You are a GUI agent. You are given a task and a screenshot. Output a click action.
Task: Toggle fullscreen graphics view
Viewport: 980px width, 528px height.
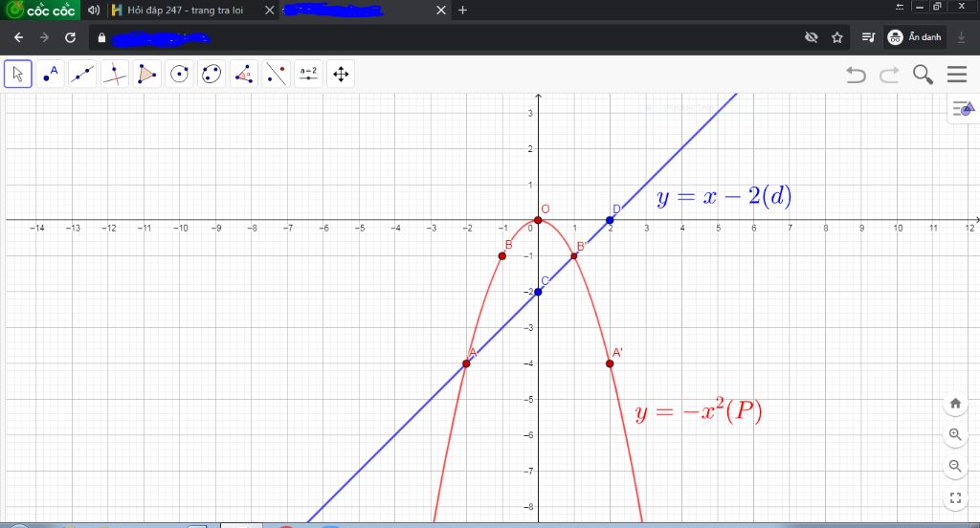(x=955, y=498)
